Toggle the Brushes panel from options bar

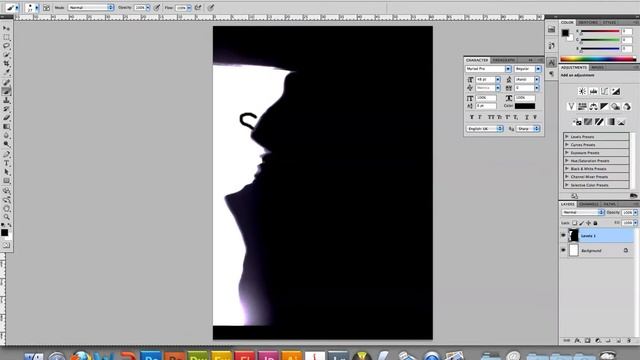(47, 8)
